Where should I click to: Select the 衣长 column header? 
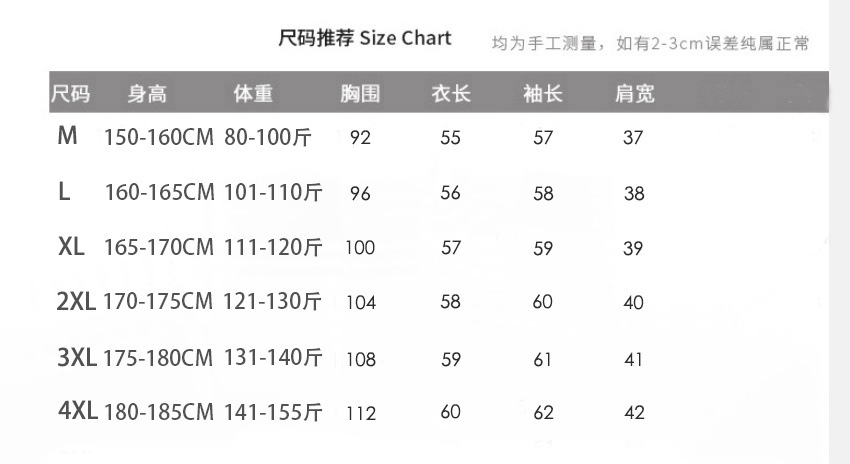coord(451,94)
